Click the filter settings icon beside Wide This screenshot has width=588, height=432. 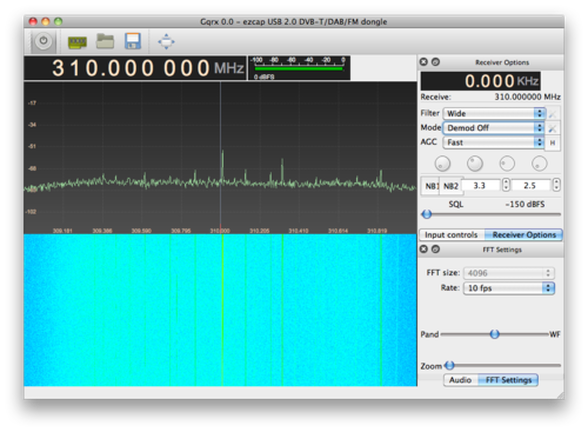553,114
